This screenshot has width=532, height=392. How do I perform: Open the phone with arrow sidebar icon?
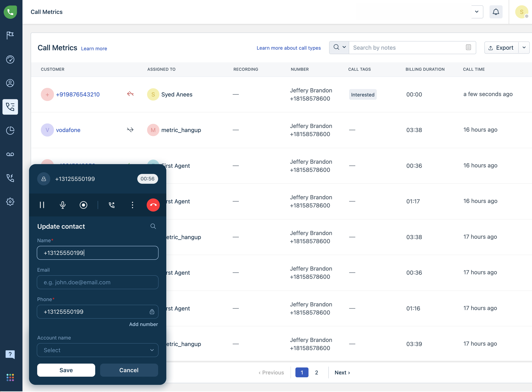click(x=10, y=178)
